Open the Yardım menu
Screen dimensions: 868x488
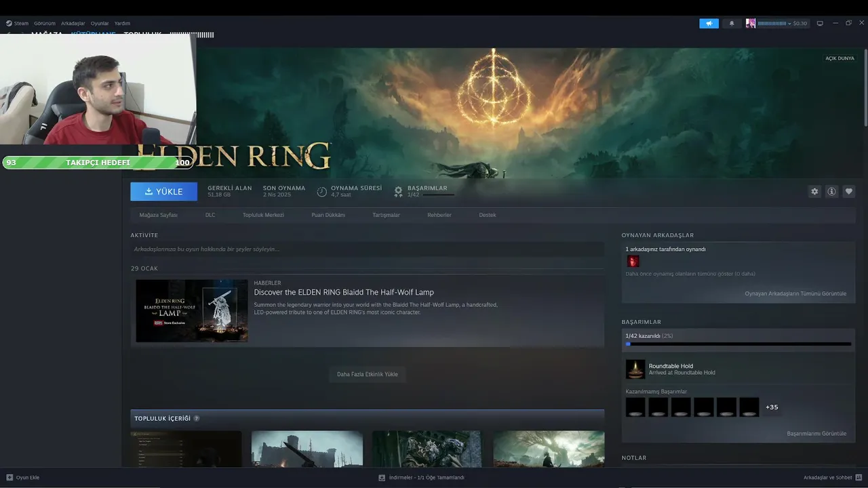[123, 23]
